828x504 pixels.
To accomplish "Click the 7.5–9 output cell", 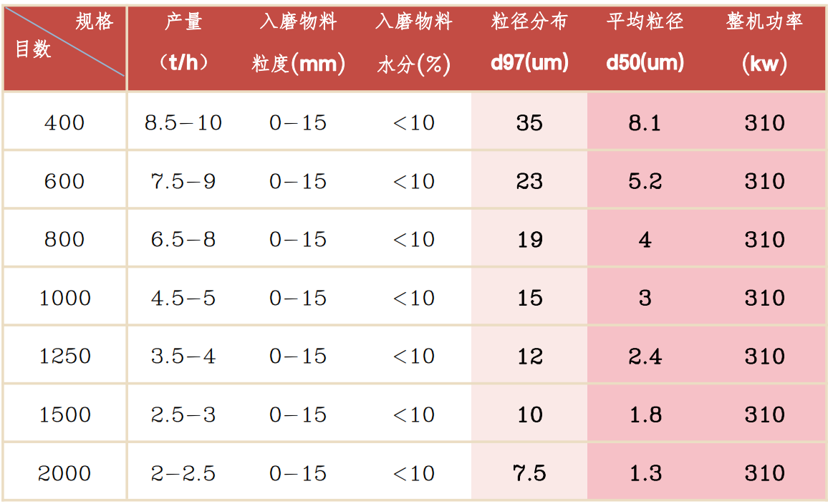I will pyautogui.click(x=183, y=182).
